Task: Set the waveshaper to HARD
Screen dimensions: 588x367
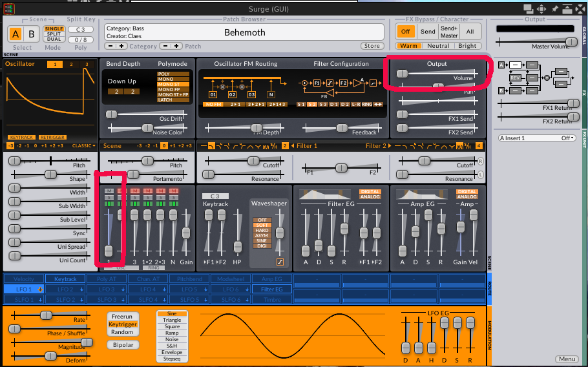Action: pos(262,230)
